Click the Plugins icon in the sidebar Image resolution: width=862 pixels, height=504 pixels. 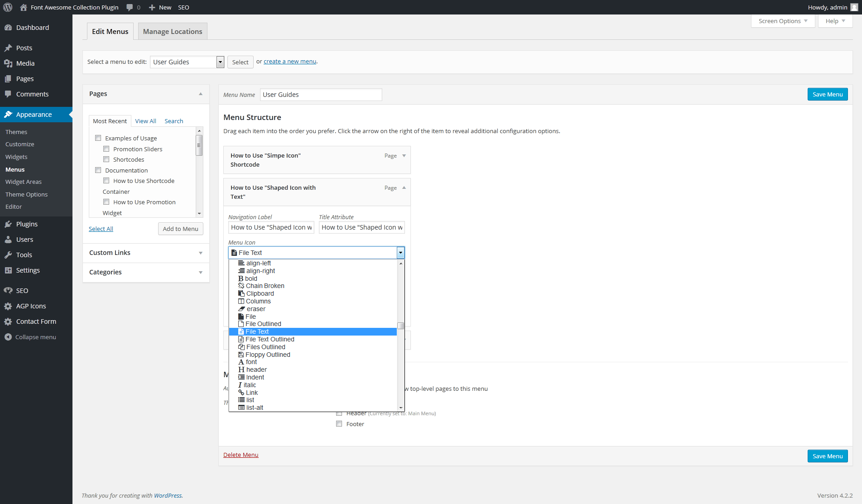point(8,224)
